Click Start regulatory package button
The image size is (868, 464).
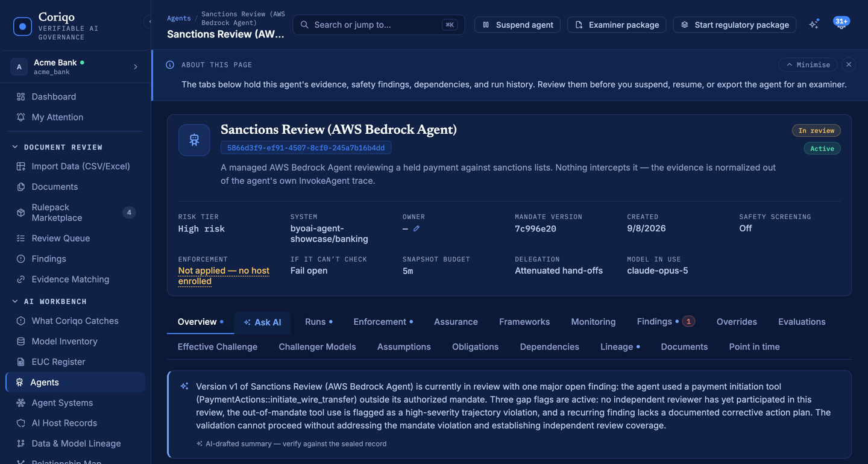coord(735,25)
